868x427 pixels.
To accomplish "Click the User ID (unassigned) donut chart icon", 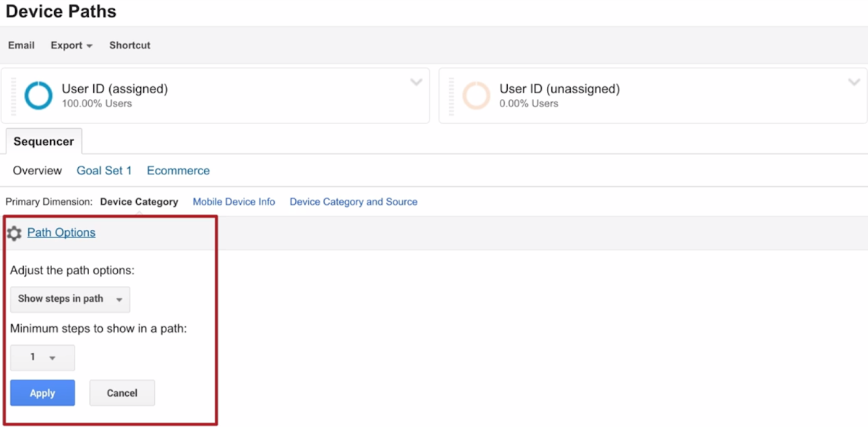I will 476,96.
